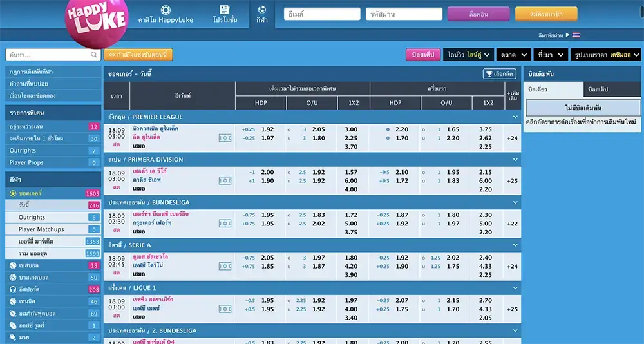
Task: Click the Thai flag language icon
Action: (x=576, y=35)
